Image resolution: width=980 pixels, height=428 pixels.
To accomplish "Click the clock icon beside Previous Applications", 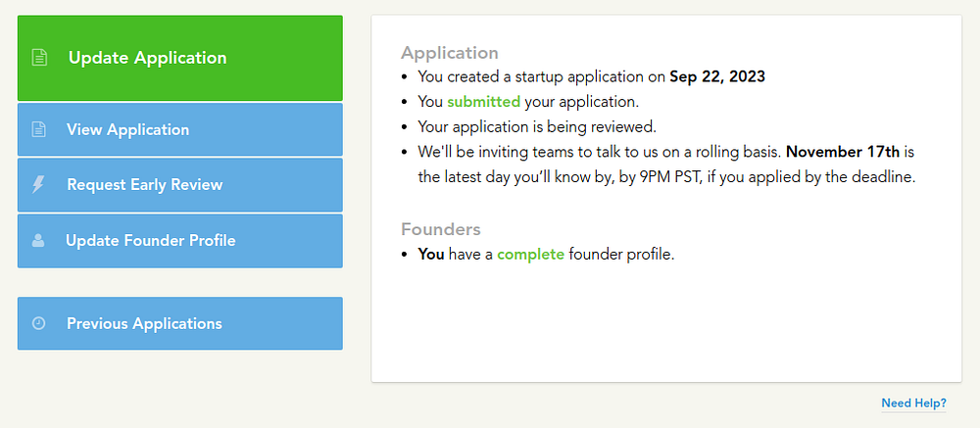I will coord(39,323).
